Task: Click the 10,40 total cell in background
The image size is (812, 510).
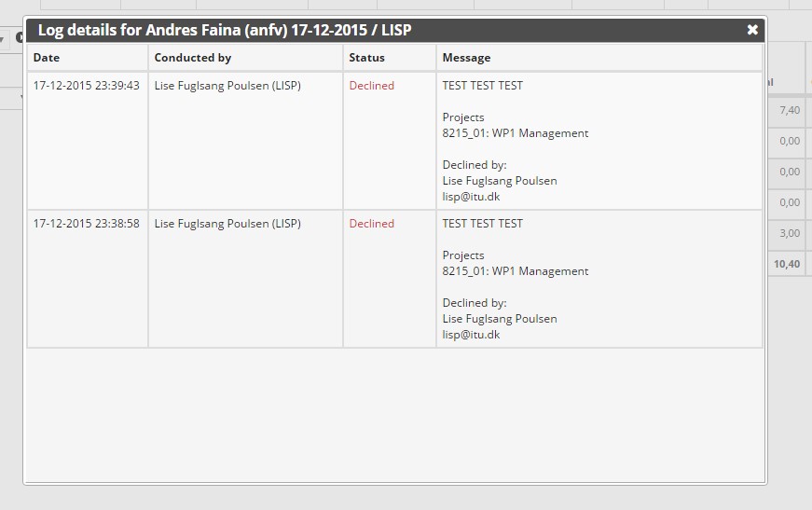Action: click(787, 264)
